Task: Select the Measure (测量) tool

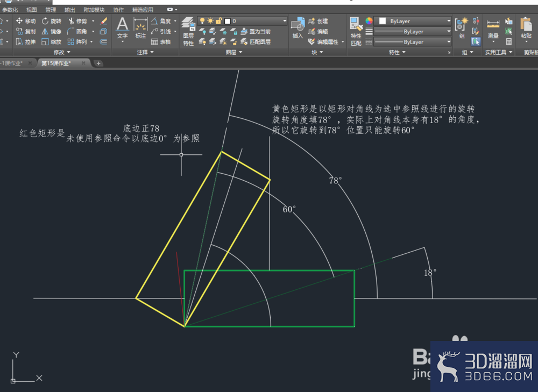Action: pyautogui.click(x=493, y=29)
